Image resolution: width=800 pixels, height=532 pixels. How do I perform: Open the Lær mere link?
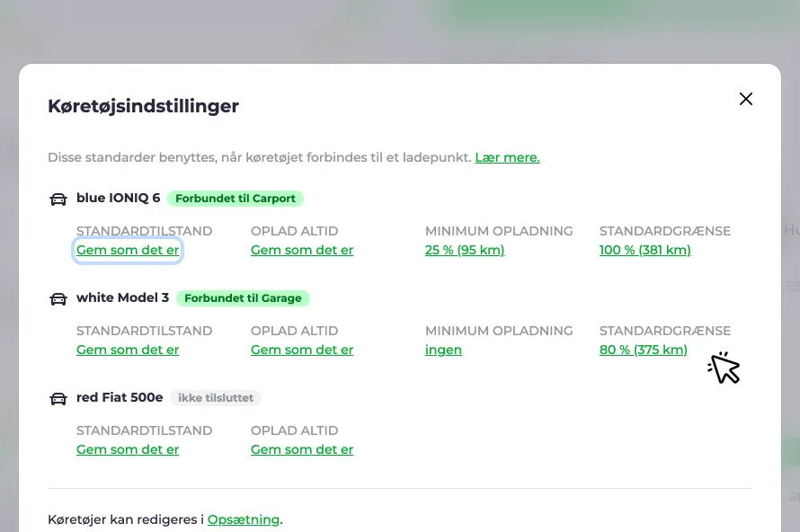point(507,157)
